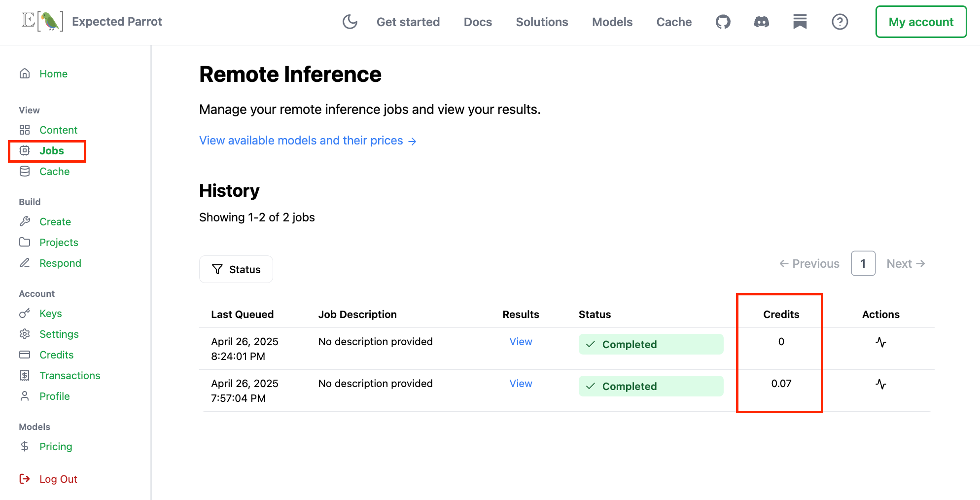Click the My account button

(x=920, y=22)
